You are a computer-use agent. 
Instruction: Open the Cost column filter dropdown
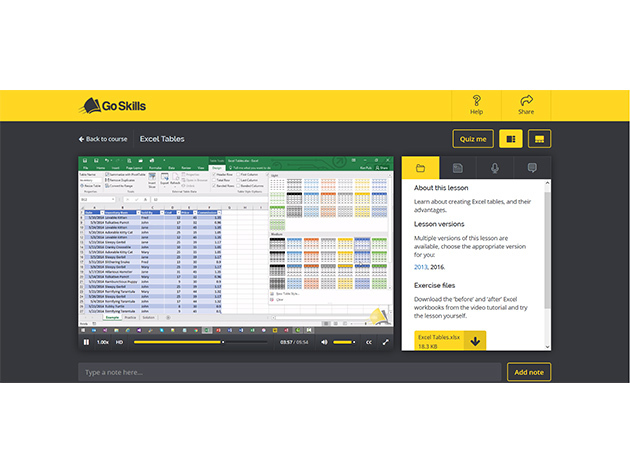pyautogui.click(x=178, y=213)
